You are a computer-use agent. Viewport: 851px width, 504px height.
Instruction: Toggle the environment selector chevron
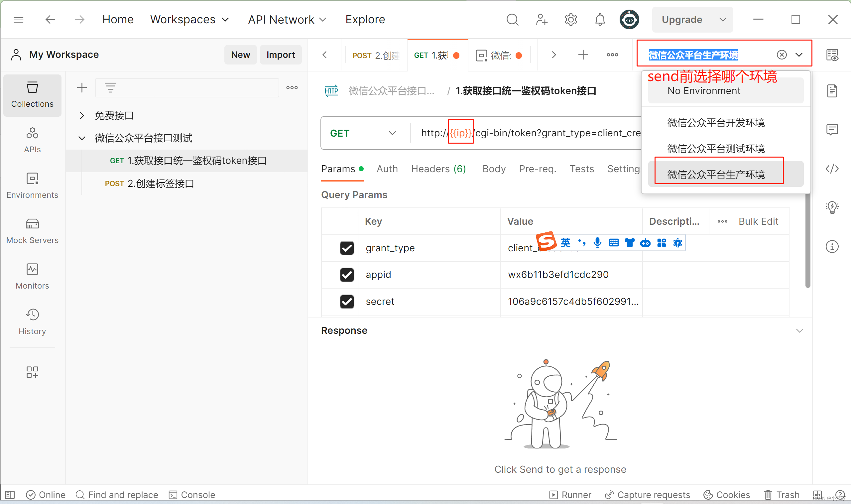point(799,55)
